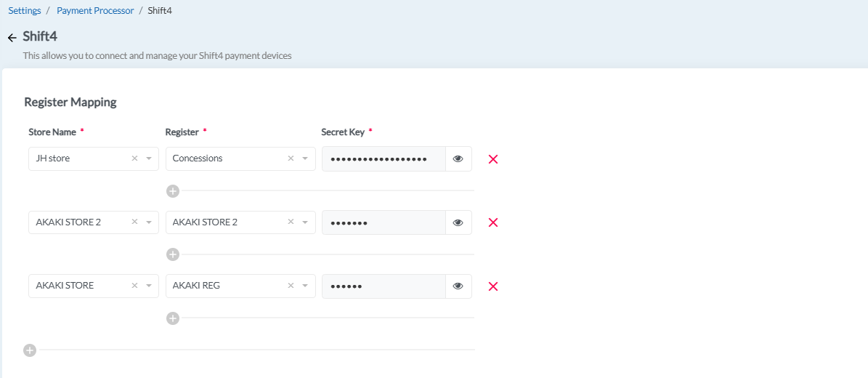Add a new store mapping with bottom plus
This screenshot has height=378, width=868.
click(x=30, y=350)
